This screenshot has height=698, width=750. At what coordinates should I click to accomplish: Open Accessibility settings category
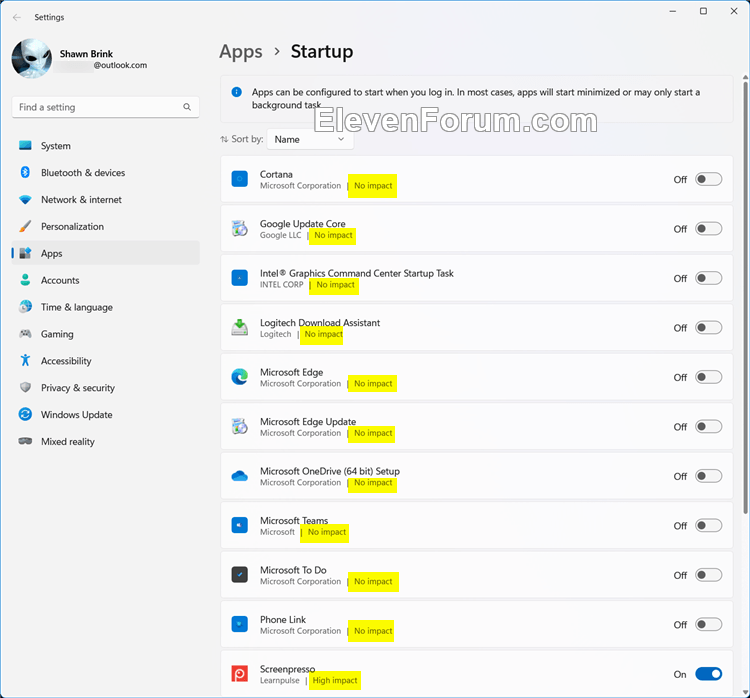[105, 360]
